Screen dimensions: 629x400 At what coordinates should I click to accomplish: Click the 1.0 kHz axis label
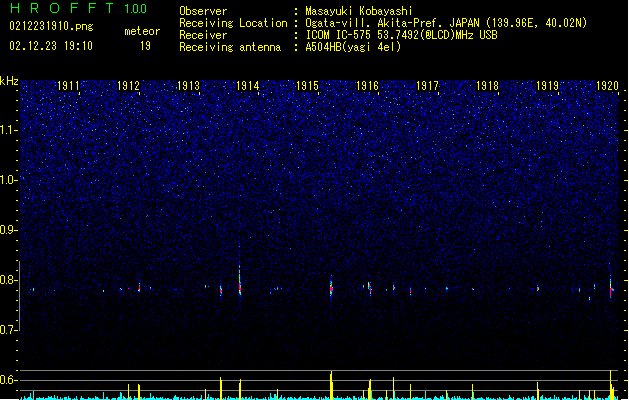9,180
